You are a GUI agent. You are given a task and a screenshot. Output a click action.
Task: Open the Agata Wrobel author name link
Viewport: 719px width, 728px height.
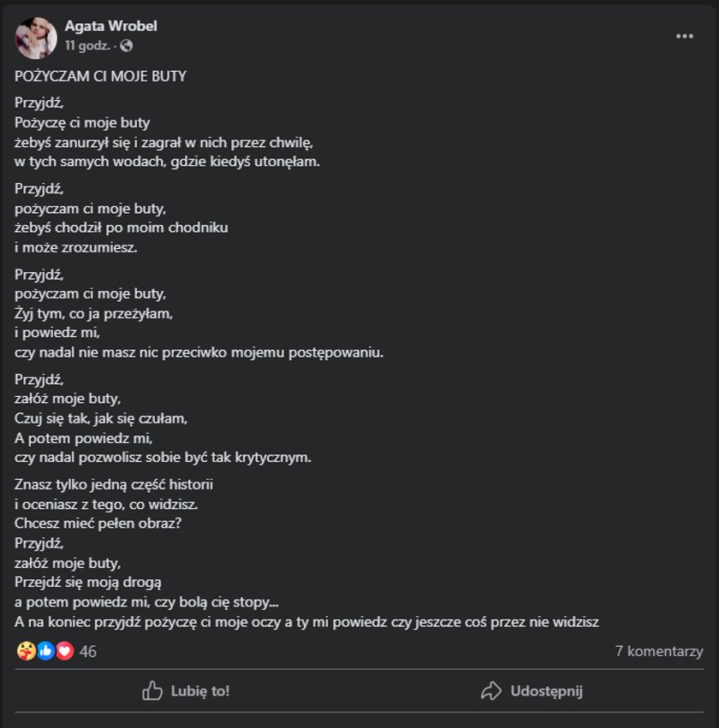point(111,26)
